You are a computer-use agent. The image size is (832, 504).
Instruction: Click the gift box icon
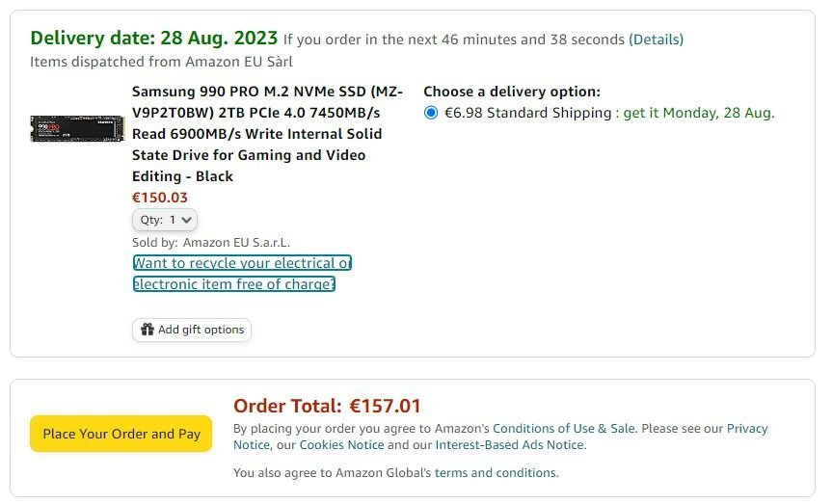coord(147,330)
